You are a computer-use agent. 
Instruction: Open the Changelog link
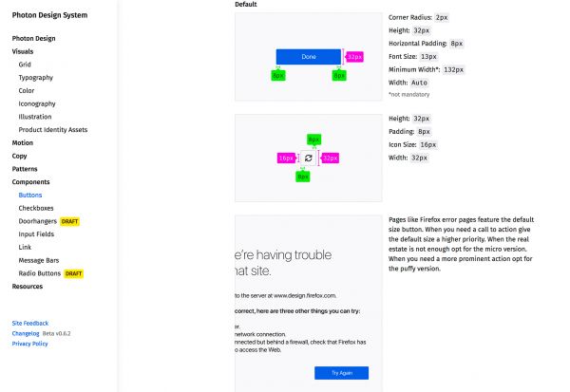[26, 334]
